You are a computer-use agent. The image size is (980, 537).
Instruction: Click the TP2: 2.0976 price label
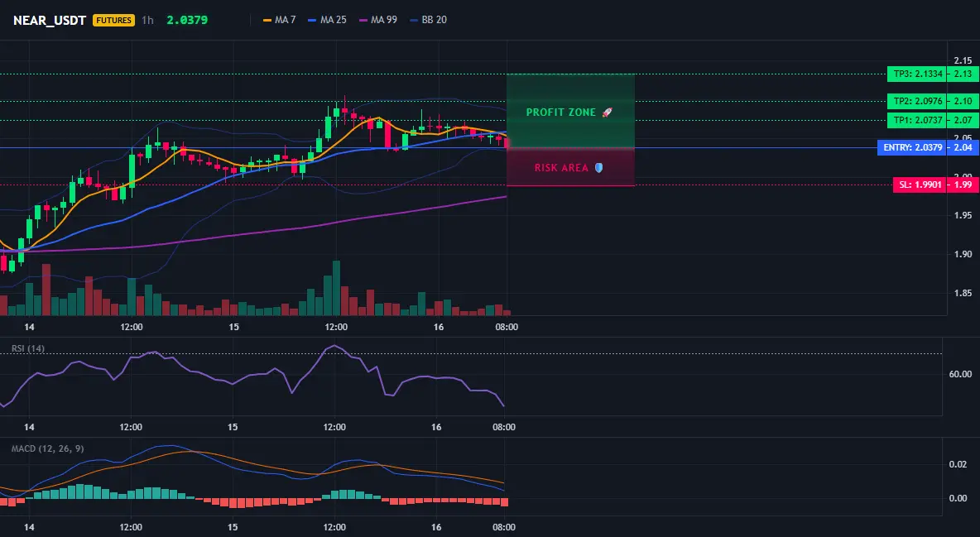(x=916, y=101)
